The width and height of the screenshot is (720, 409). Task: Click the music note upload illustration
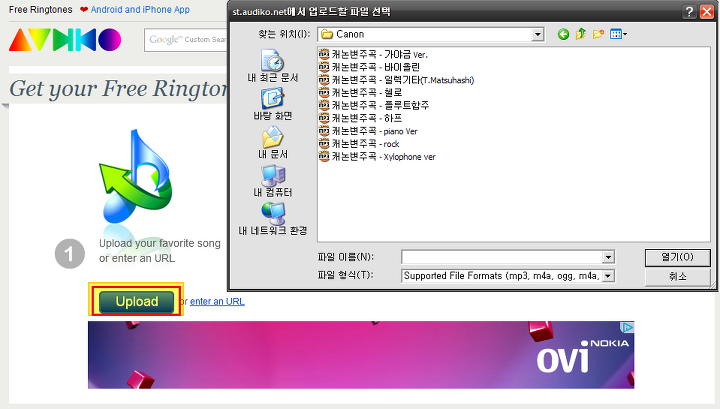click(x=135, y=177)
